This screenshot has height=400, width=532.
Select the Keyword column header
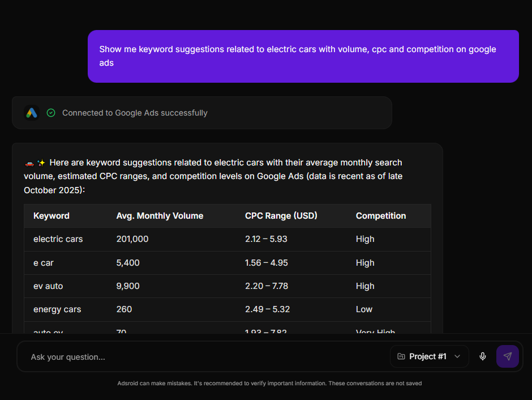tap(52, 216)
